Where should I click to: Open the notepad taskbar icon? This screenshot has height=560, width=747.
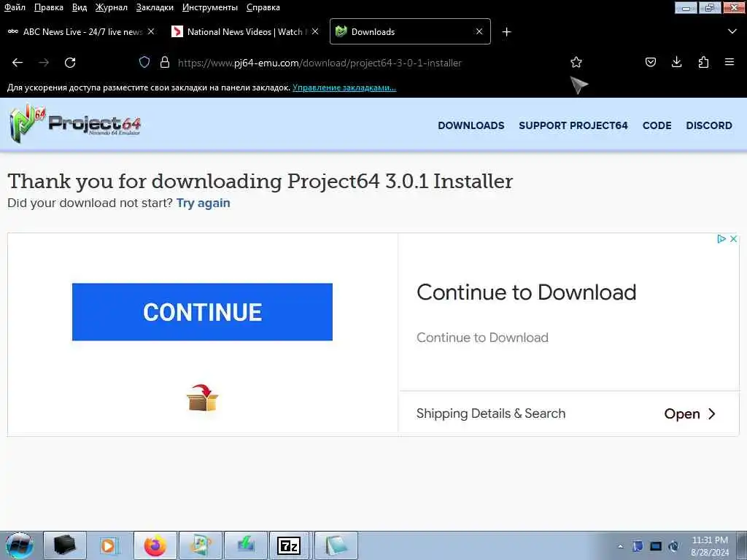click(x=336, y=545)
